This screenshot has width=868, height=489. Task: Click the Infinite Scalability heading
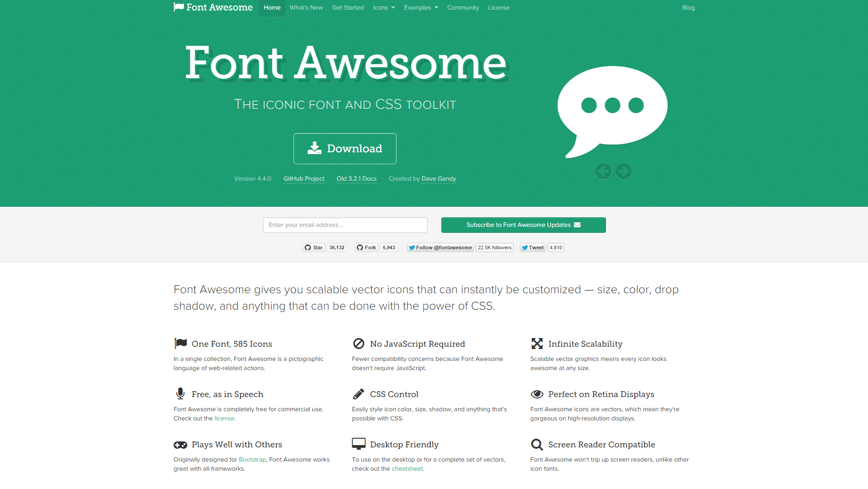coord(585,344)
